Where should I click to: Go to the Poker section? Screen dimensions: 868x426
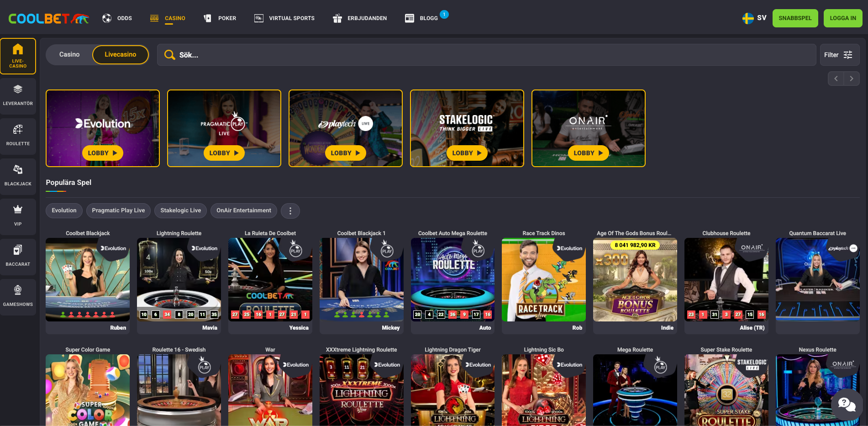click(x=220, y=18)
